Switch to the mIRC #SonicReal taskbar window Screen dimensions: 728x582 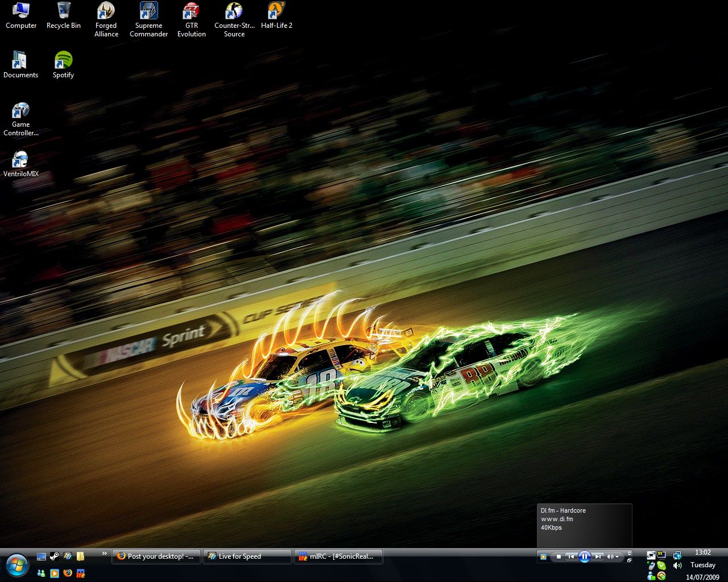coord(338,556)
